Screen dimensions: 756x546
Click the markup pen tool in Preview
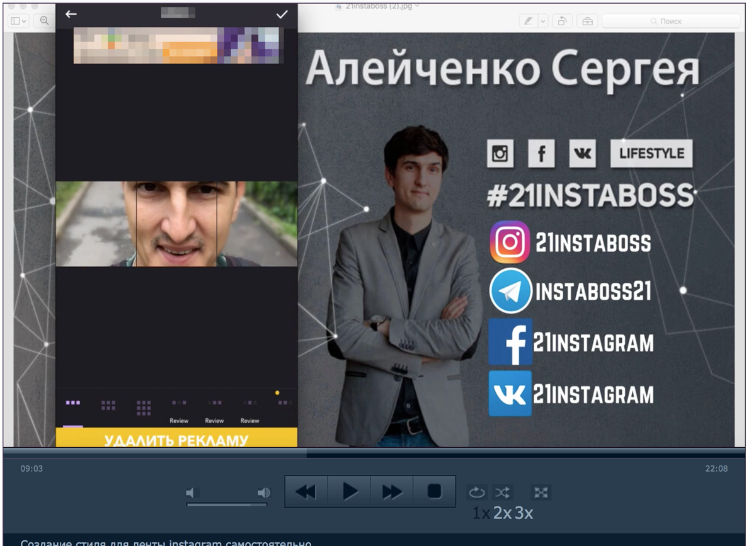(528, 21)
